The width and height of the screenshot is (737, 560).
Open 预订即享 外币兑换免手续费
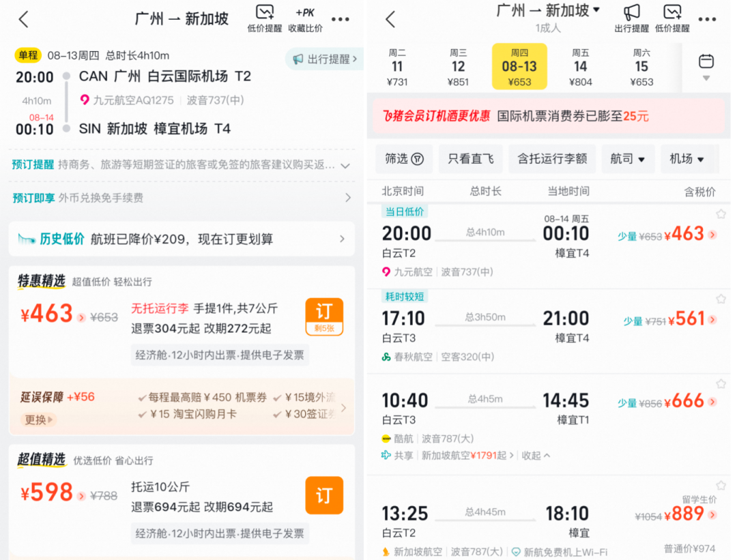click(182, 198)
